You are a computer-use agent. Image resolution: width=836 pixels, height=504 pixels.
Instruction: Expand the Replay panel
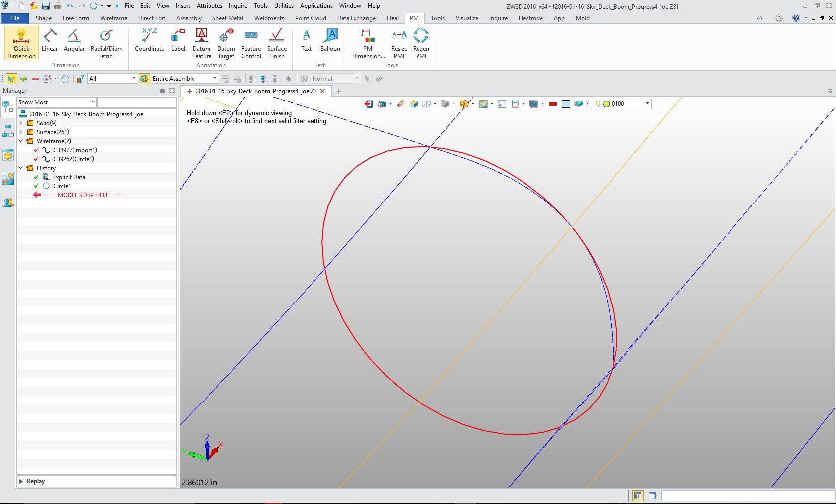[21, 481]
